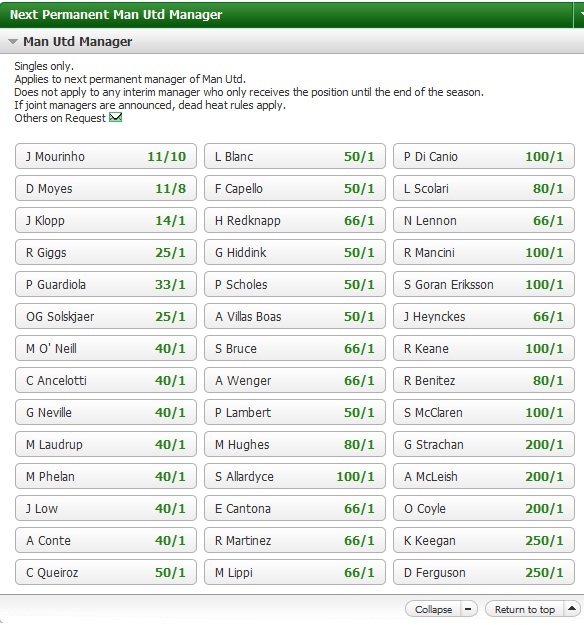Choose J Klopp 14/1 selection
This screenshot has width=584, height=625.
pyautogui.click(x=106, y=220)
